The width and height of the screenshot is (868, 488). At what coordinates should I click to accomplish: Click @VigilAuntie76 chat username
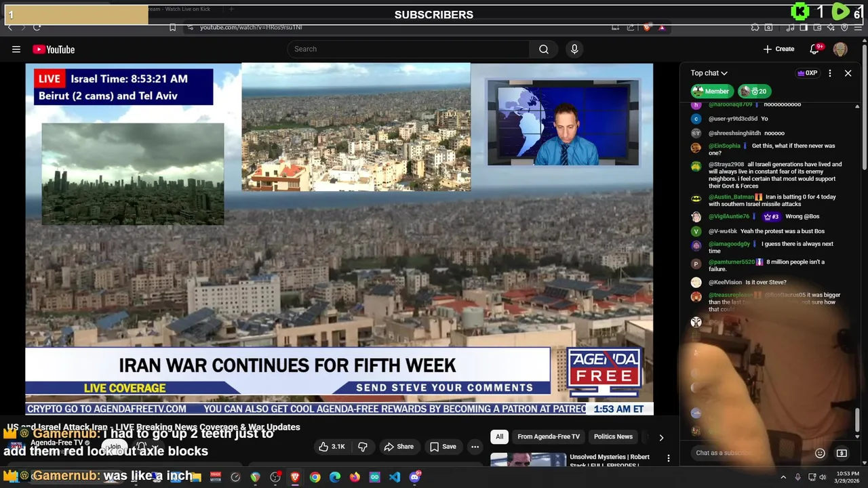(729, 217)
